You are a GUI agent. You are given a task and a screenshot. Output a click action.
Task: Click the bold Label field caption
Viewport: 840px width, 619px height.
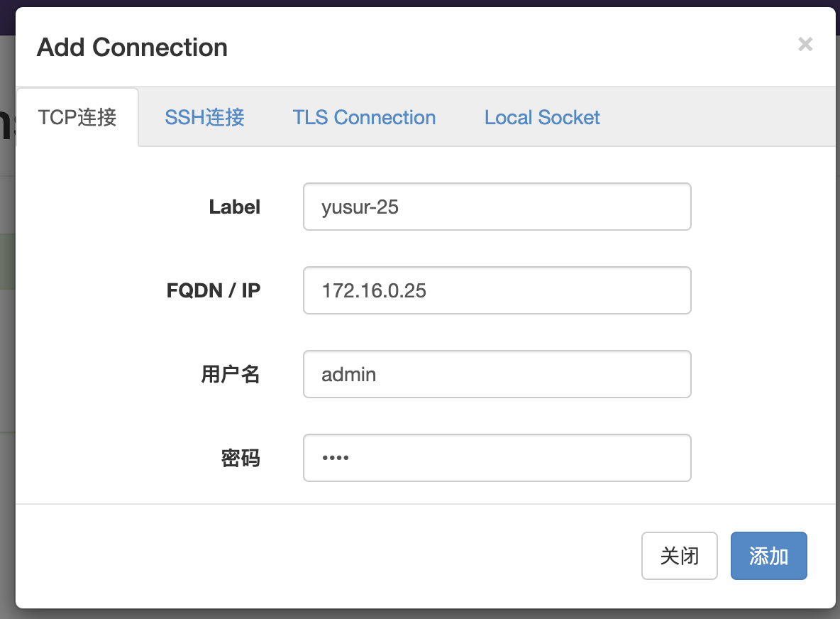pos(234,207)
